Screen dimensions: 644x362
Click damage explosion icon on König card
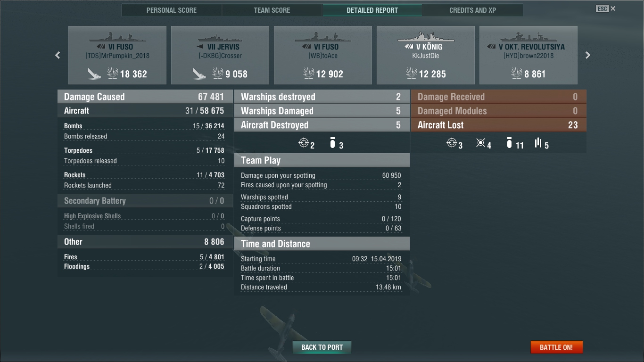click(x=411, y=73)
